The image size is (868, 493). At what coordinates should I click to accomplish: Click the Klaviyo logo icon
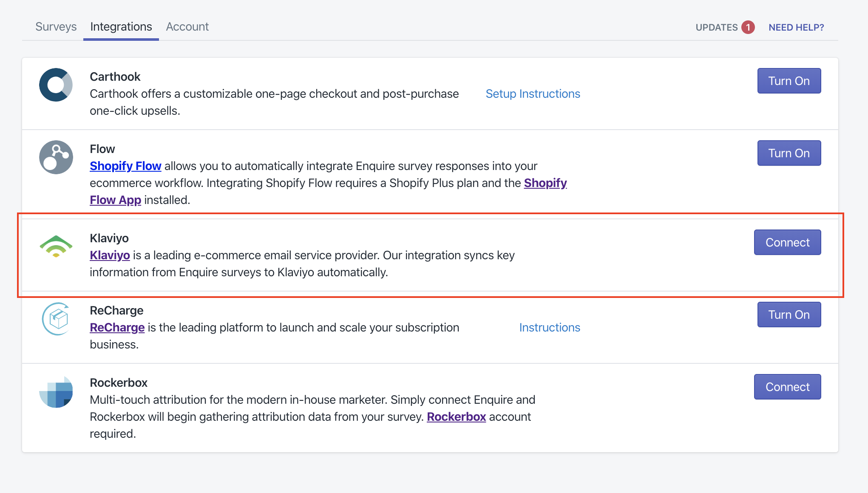coord(56,246)
